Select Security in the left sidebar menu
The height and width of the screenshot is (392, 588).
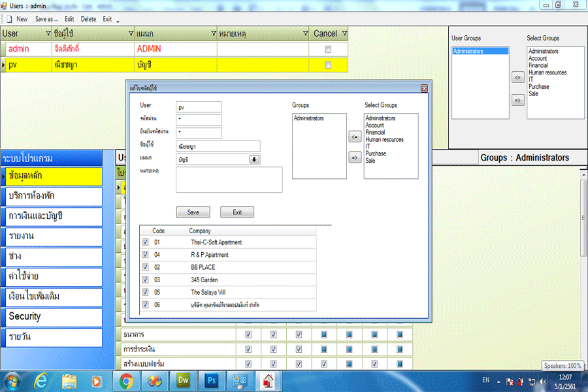click(52, 317)
